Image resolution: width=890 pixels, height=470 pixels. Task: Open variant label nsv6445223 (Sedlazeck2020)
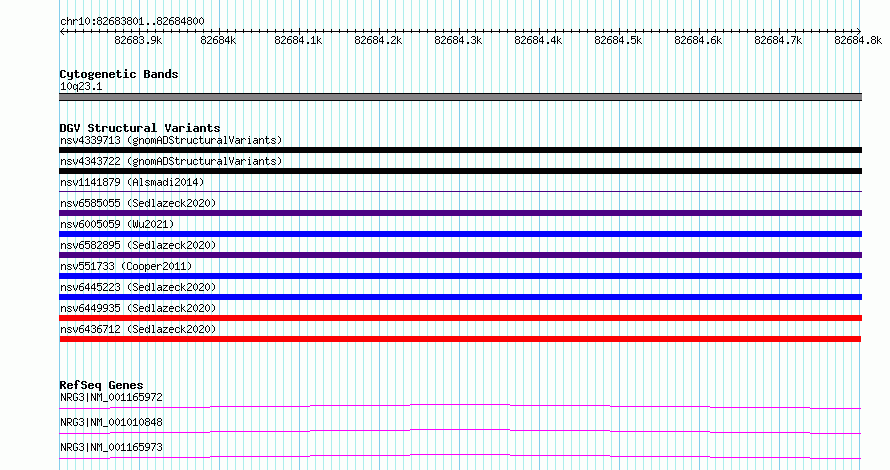point(138,287)
